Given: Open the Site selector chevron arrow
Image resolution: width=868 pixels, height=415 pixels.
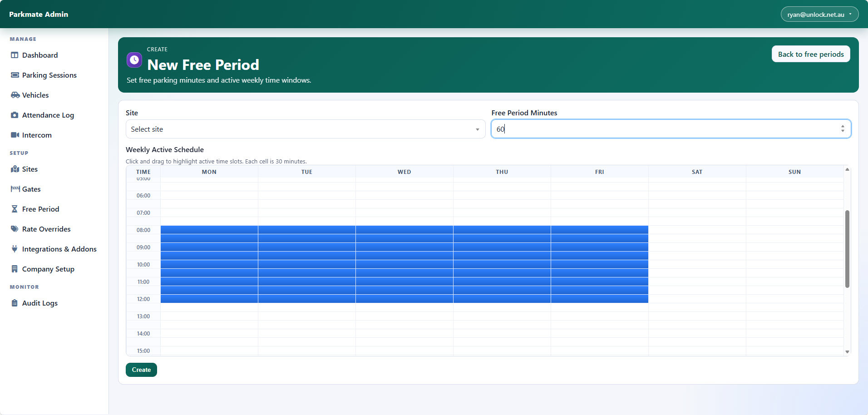Looking at the screenshot, I should tap(477, 129).
